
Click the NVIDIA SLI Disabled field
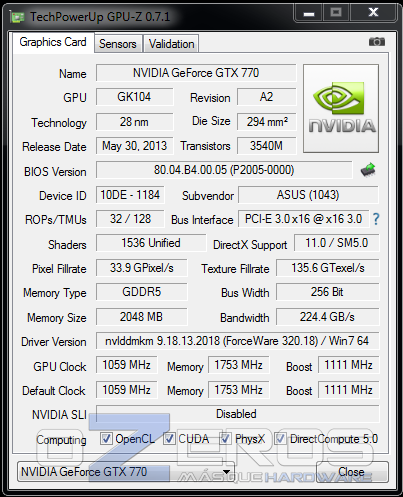(x=237, y=414)
